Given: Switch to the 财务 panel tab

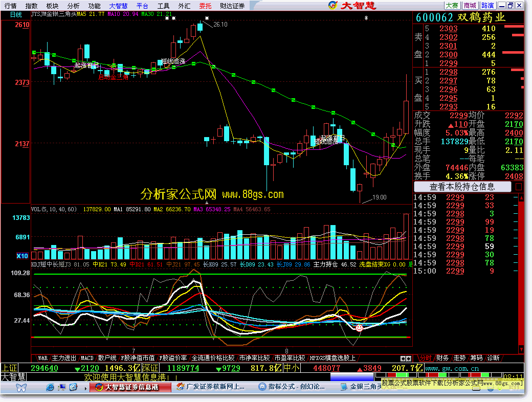Looking at the screenshot, I should [442, 358].
